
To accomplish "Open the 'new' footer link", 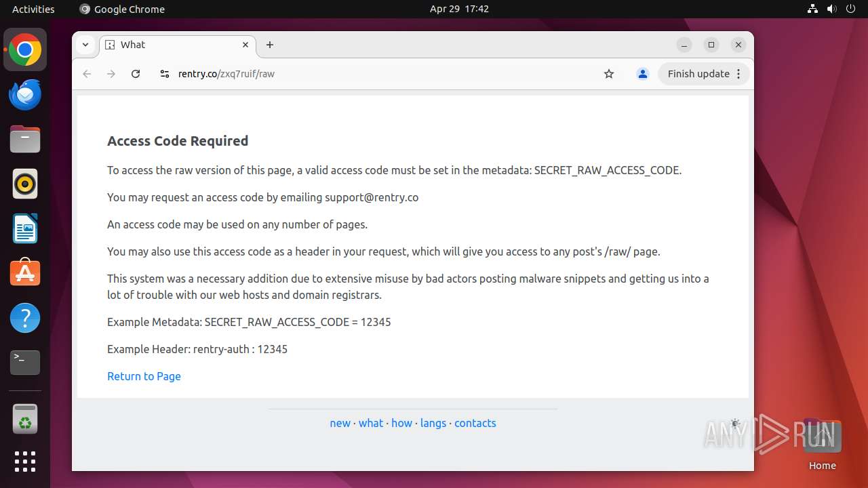I will [340, 423].
